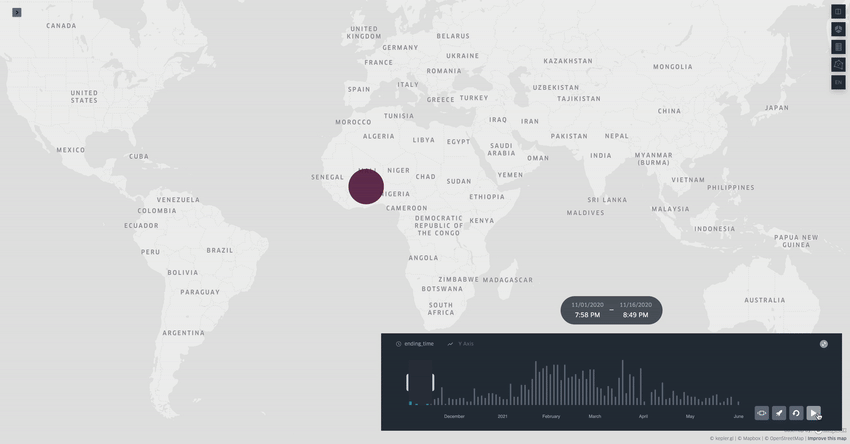Click the 'December' timeline axis label

[454, 416]
